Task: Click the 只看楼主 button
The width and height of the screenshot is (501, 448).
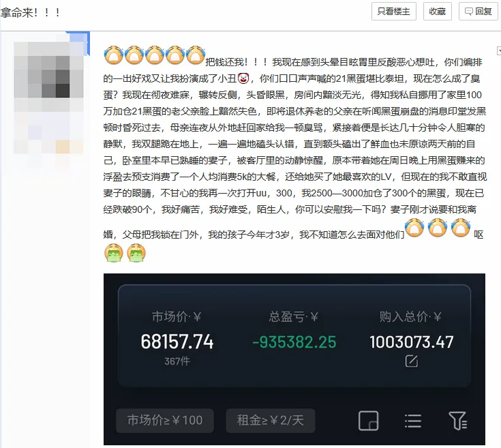Action: click(x=394, y=12)
